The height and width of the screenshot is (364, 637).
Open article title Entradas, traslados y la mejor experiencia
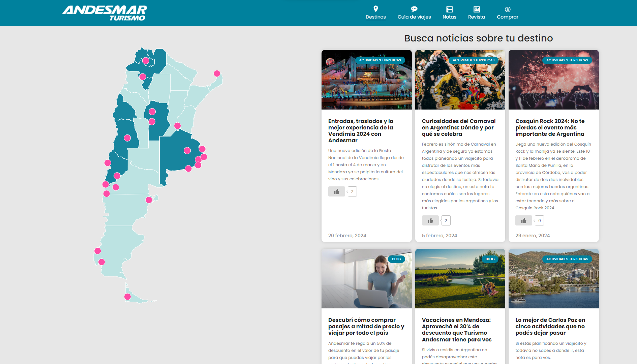(x=361, y=131)
